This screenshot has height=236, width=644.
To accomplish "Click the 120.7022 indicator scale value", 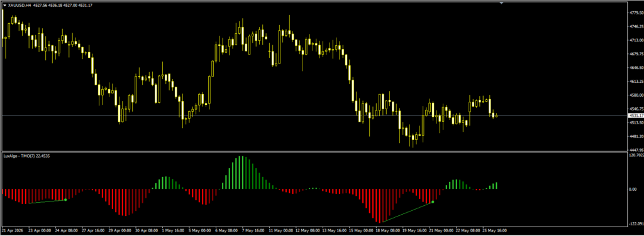I will pyautogui.click(x=636, y=155).
